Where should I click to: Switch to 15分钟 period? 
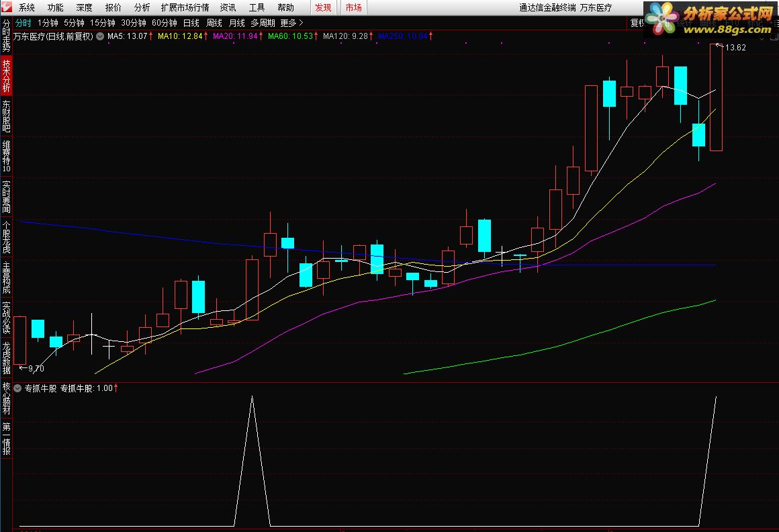coord(102,23)
